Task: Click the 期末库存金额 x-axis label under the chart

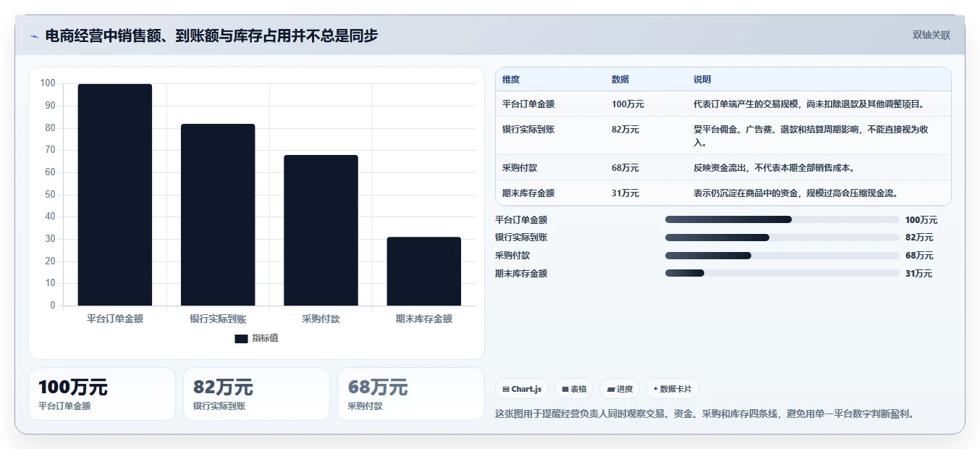Action: point(423,319)
